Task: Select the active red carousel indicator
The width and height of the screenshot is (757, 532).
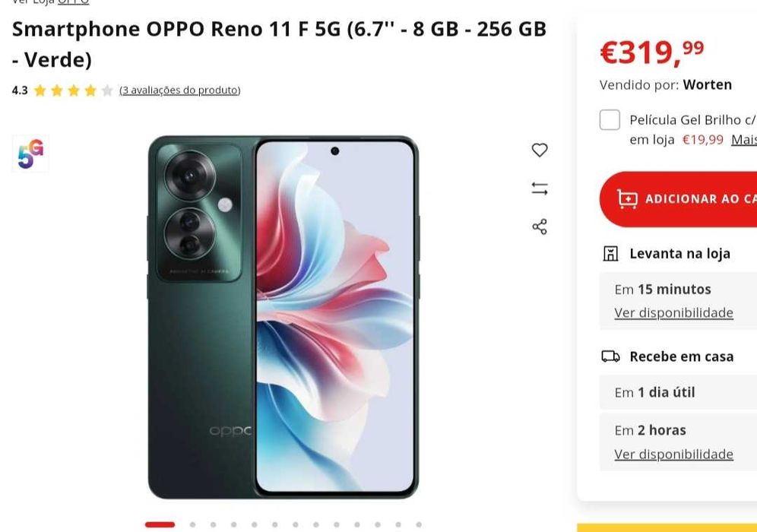Action: [x=160, y=524]
